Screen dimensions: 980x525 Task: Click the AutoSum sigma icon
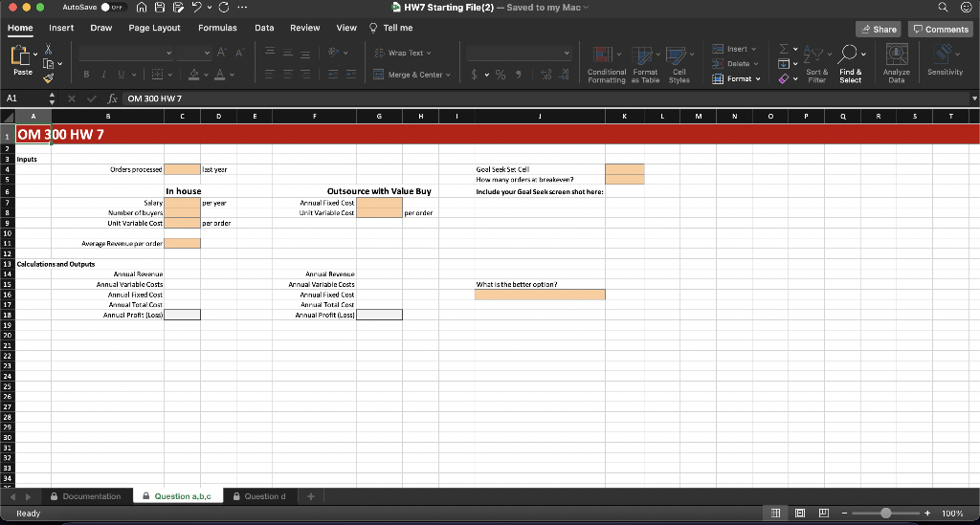[x=784, y=49]
